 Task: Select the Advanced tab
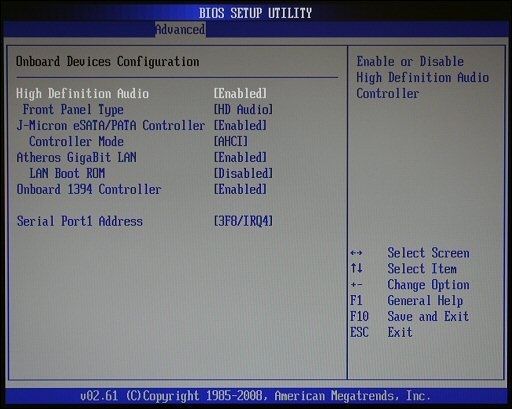180,30
